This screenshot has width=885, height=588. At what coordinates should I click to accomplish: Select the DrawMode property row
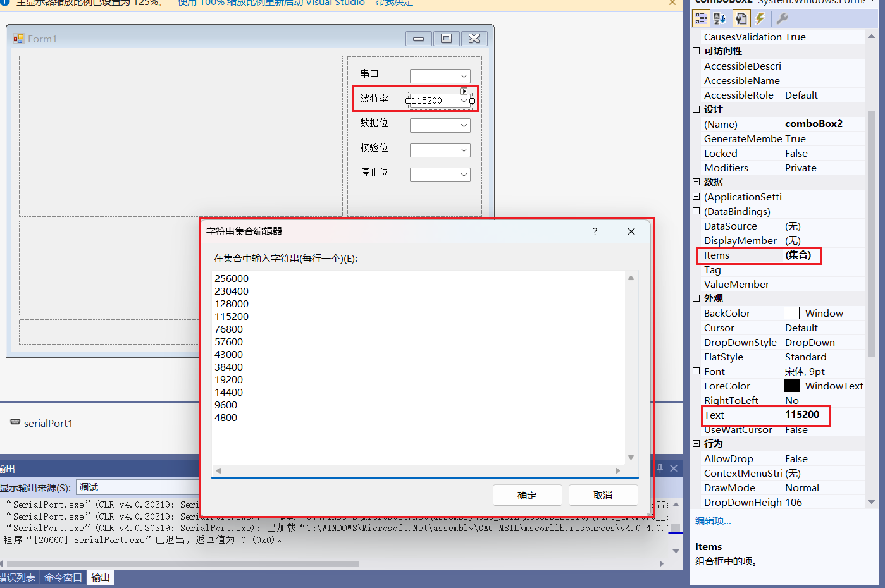pos(784,487)
